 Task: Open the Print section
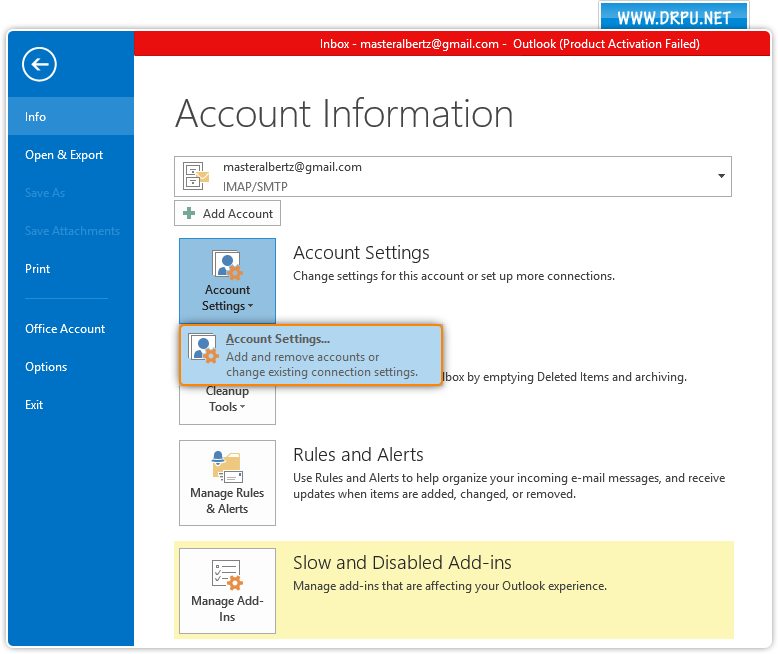point(38,268)
